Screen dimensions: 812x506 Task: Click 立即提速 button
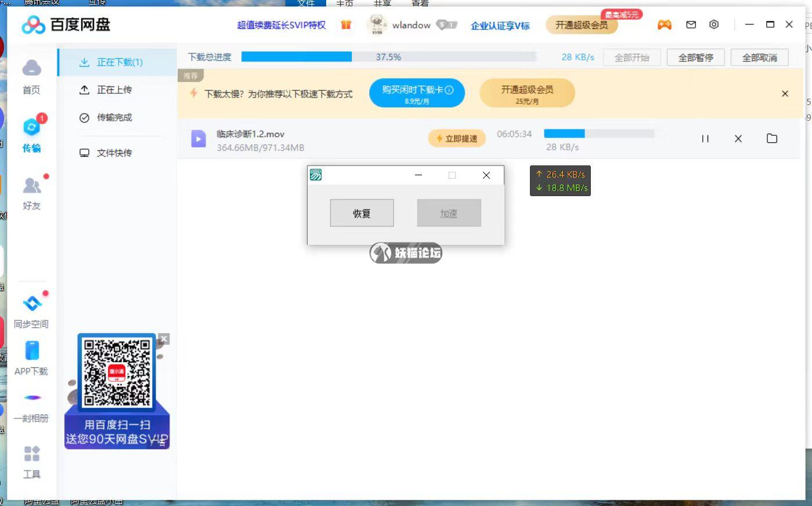click(x=457, y=139)
